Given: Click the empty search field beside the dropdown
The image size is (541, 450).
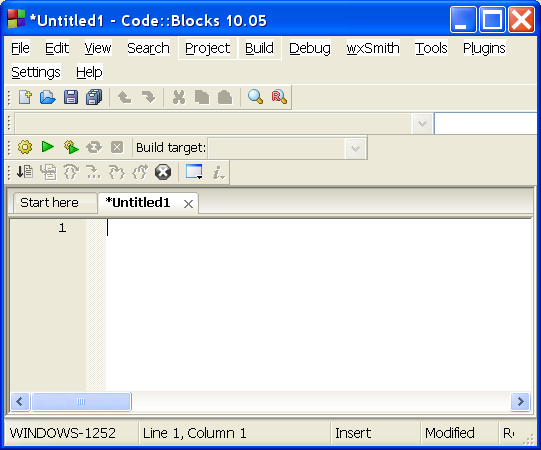Looking at the screenshot, I should coord(485,124).
